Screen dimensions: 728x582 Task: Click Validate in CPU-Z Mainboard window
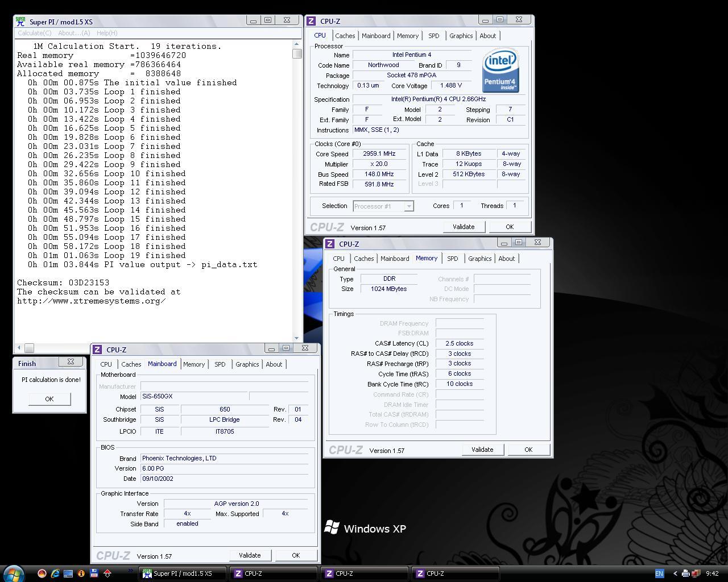tap(250, 555)
